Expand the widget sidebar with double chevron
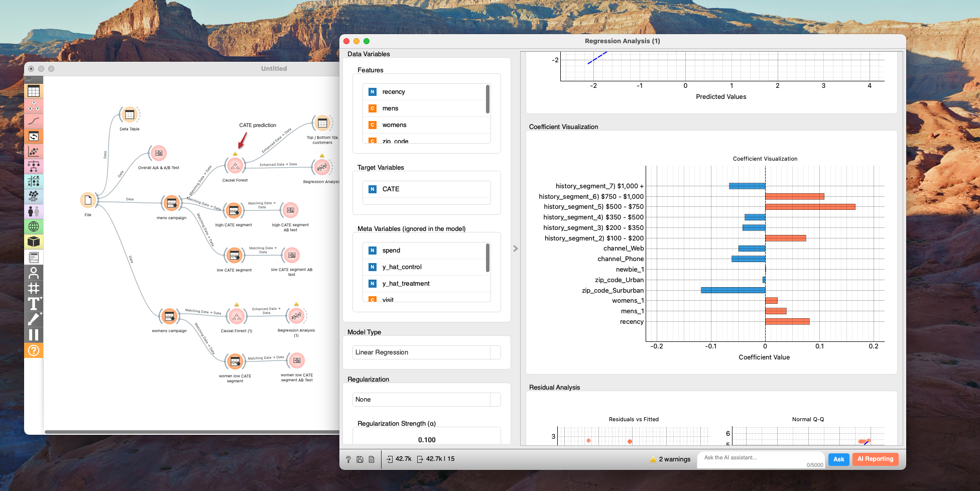Image resolution: width=980 pixels, height=491 pixels. (x=29, y=79)
